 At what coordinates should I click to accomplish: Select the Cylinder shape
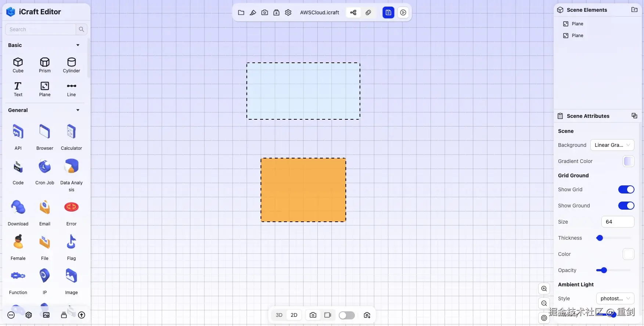pos(71,65)
